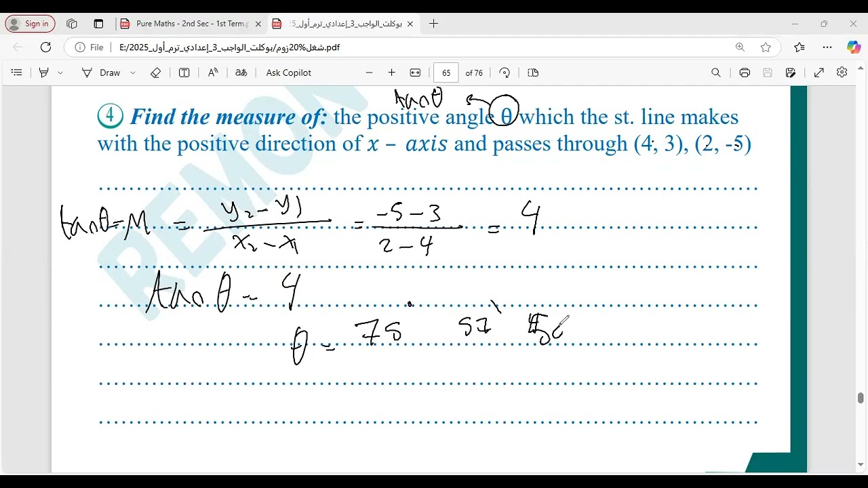
Task: Open the translate tool
Action: pos(241,73)
